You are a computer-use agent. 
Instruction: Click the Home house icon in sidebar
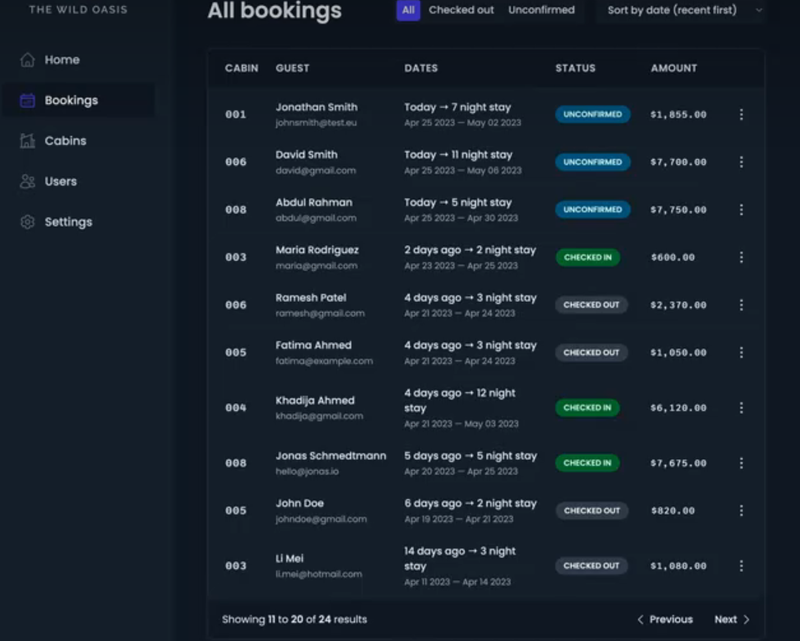(28, 60)
